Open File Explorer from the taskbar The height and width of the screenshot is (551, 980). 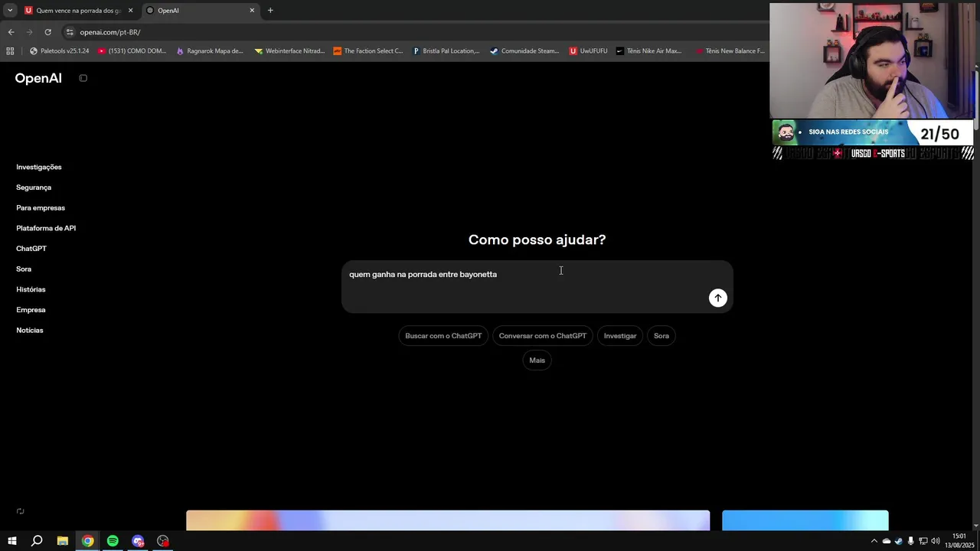coord(63,541)
